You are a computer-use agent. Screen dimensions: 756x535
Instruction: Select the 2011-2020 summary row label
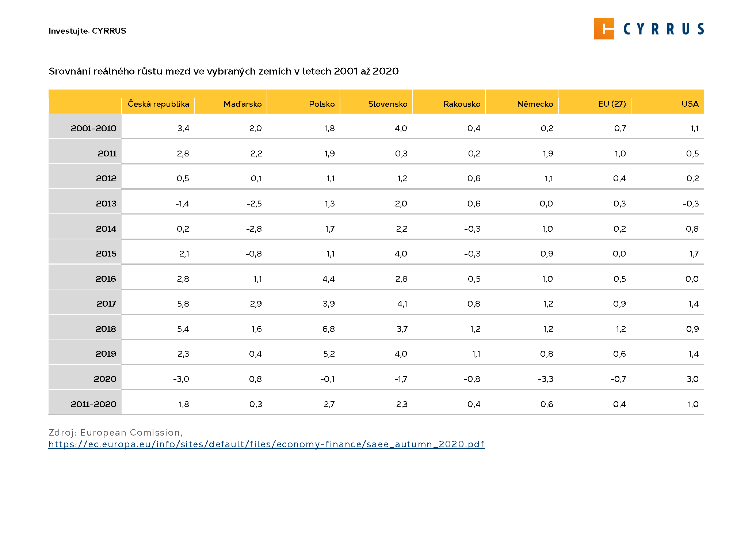click(93, 404)
